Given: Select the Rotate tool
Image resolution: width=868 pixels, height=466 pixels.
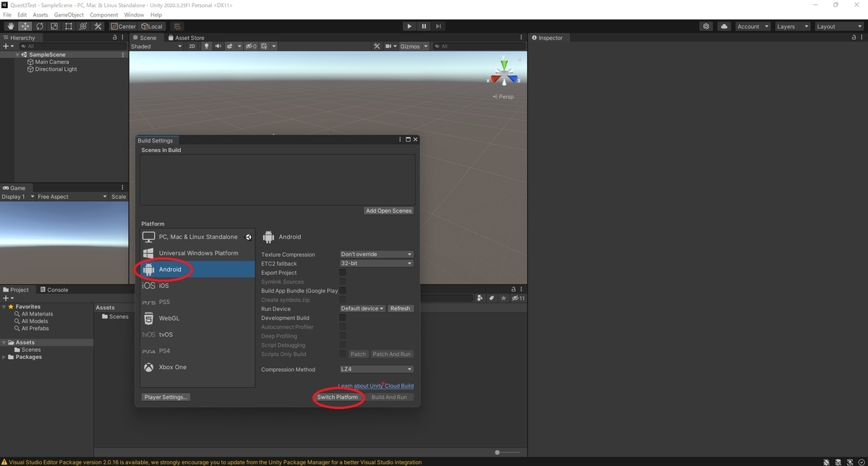Looking at the screenshot, I should tap(40, 26).
